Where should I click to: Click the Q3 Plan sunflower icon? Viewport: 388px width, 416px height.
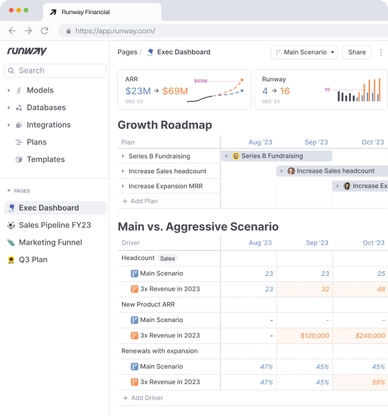(11, 260)
